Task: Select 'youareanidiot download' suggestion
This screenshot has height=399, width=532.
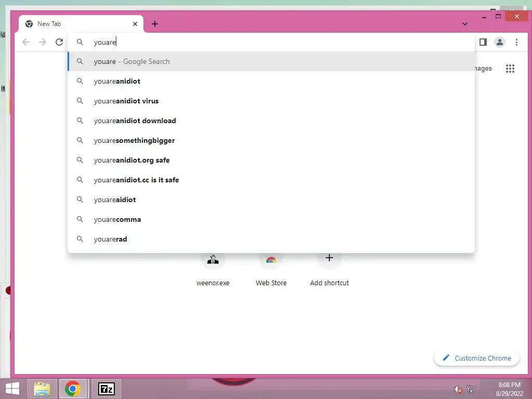Action: coord(271,121)
